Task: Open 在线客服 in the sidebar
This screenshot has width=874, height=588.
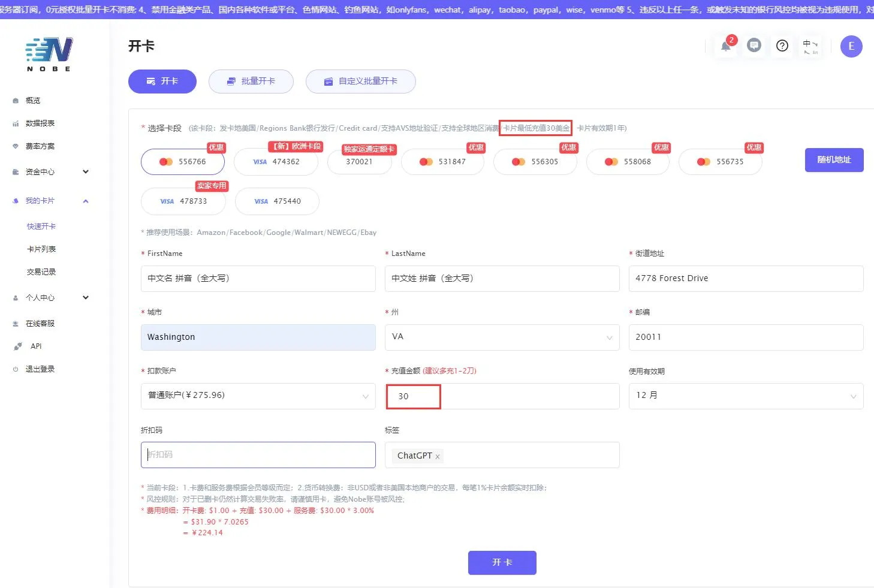Action: [40, 324]
